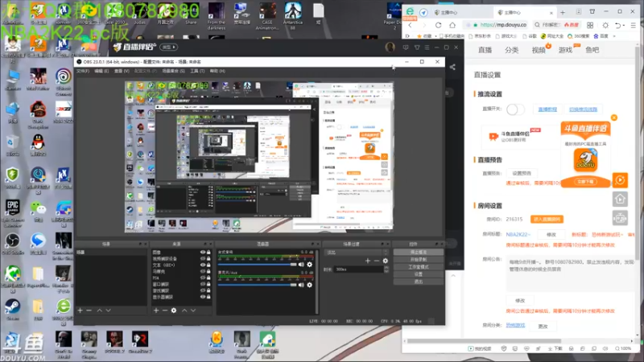Screen dimensions: 644x362
Task: Remove scene with minus icon in OBS Scenes panel
Action: pos(89,311)
